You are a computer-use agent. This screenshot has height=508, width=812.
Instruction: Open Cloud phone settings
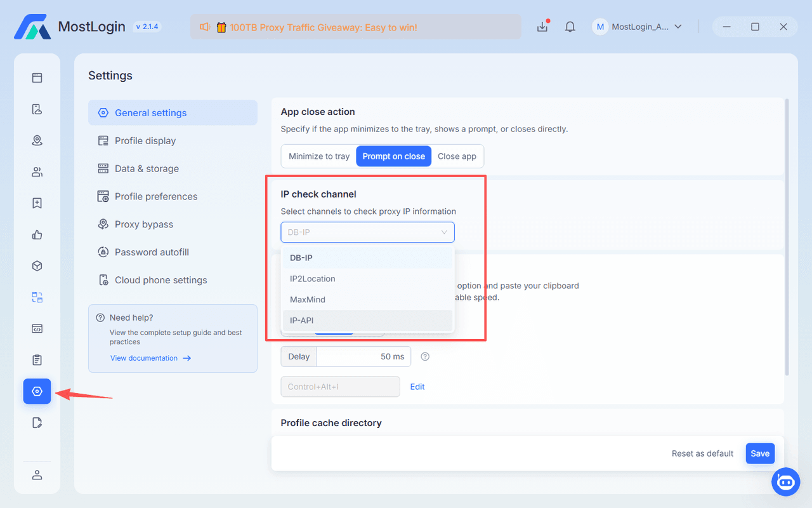173,281
